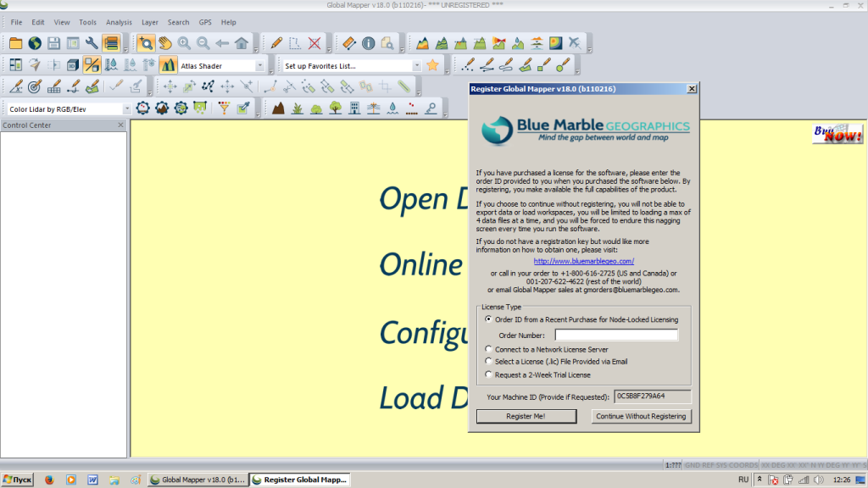Open the Help menu
Viewport: 868px width, 488px height.
coord(228,22)
